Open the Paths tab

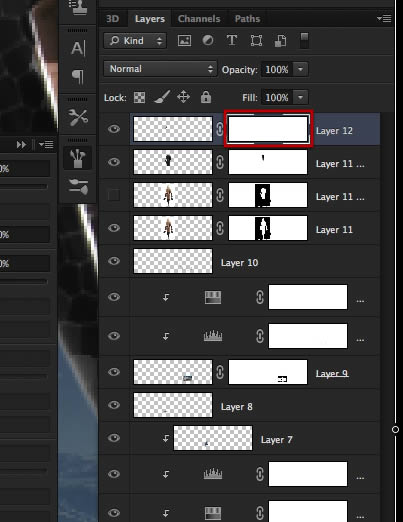click(247, 19)
